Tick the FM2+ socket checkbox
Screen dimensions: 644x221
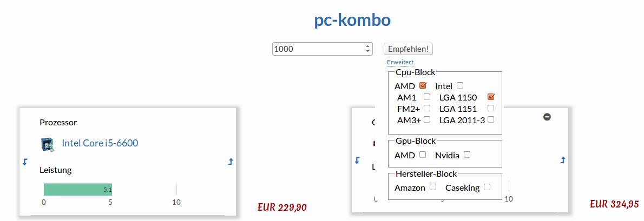[427, 108]
